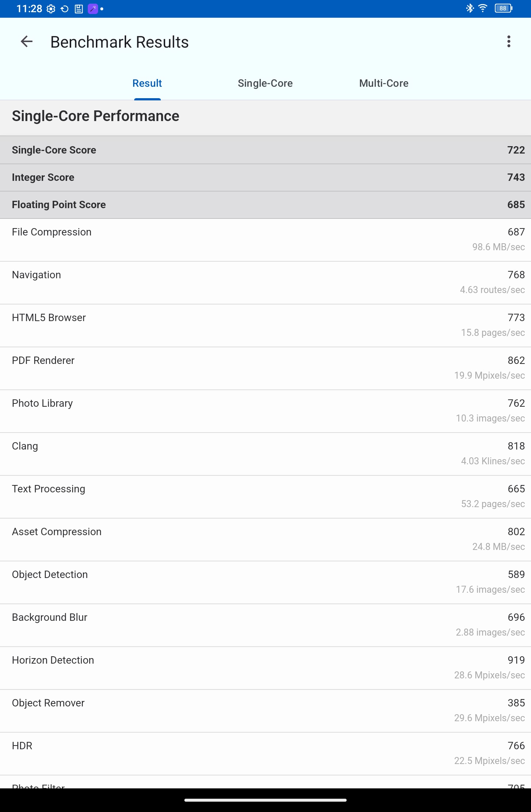
Task: Tap the battery level indicator
Action: [x=503, y=8]
